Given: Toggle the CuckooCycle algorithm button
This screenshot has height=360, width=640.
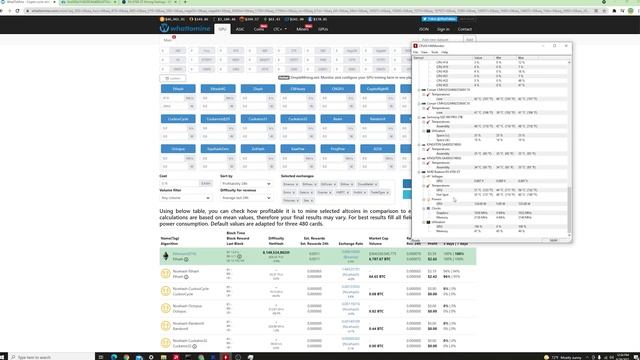Looking at the screenshot, I should click(178, 119).
